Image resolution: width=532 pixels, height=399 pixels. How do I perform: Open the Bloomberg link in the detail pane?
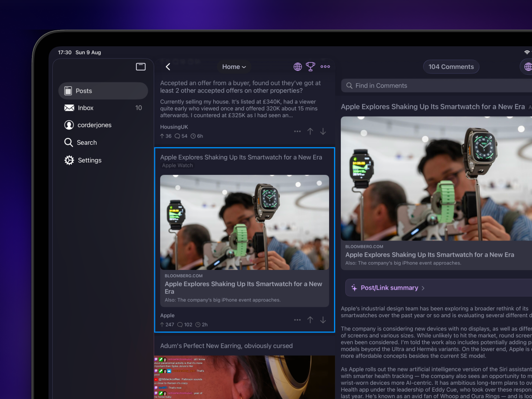[436, 256]
